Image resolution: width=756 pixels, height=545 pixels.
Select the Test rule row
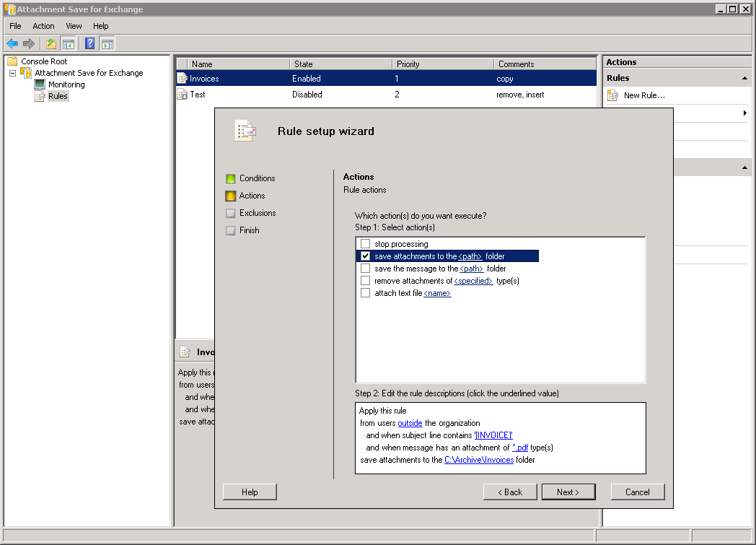pos(386,95)
